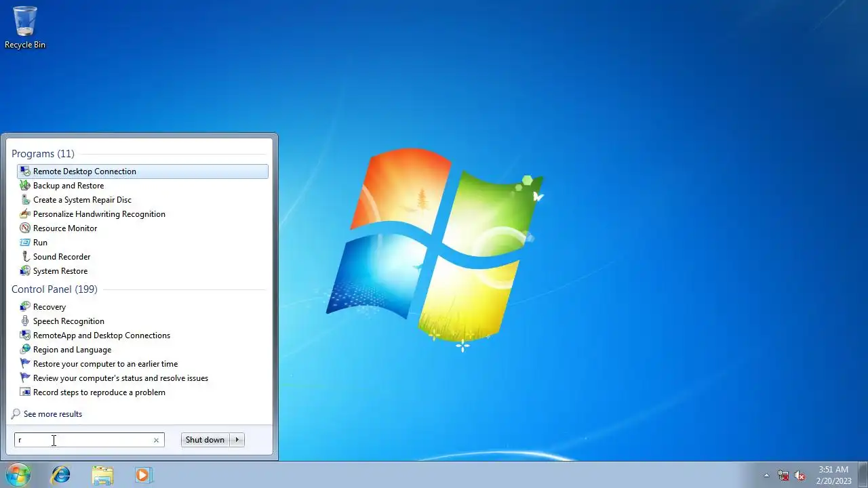Click icon beside Record steps to reproduce
The height and width of the screenshot is (488, 868).
pyautogui.click(x=25, y=392)
